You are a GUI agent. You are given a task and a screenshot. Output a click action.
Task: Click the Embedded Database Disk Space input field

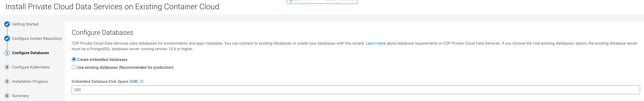click(356, 90)
